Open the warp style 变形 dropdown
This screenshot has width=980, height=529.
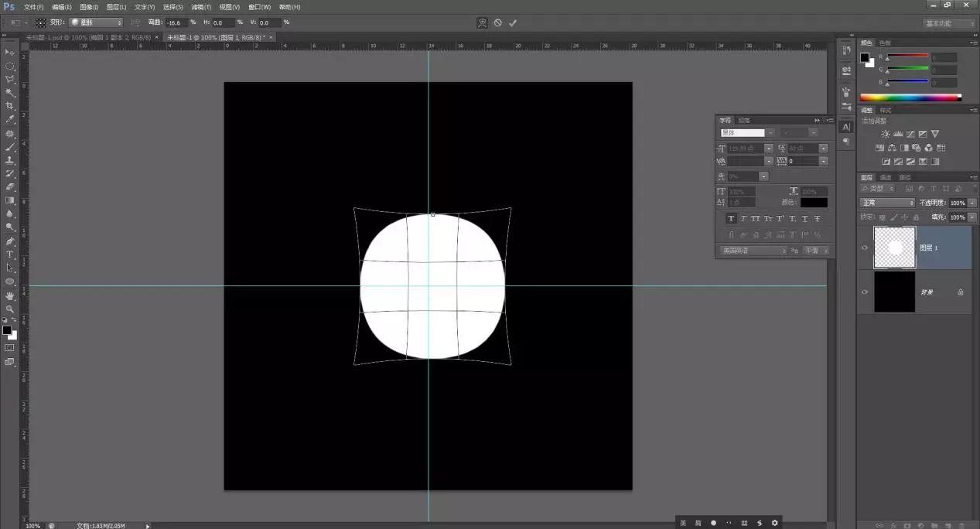[x=96, y=22]
